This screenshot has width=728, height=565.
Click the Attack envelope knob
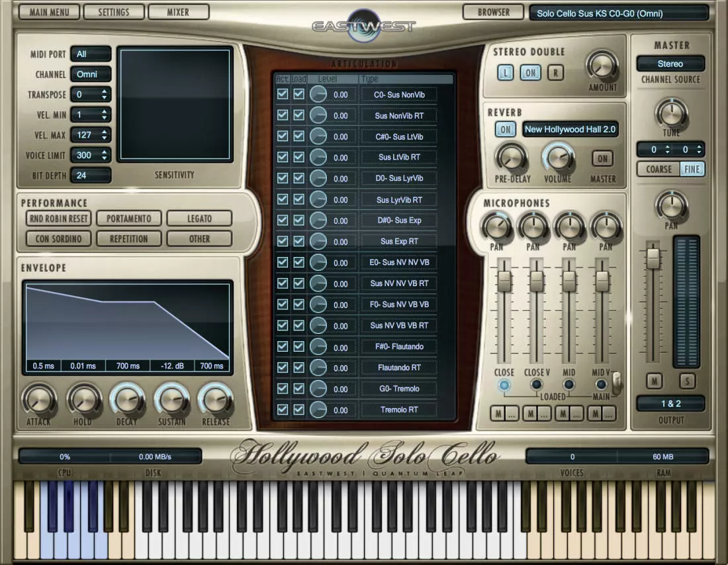pos(39,399)
